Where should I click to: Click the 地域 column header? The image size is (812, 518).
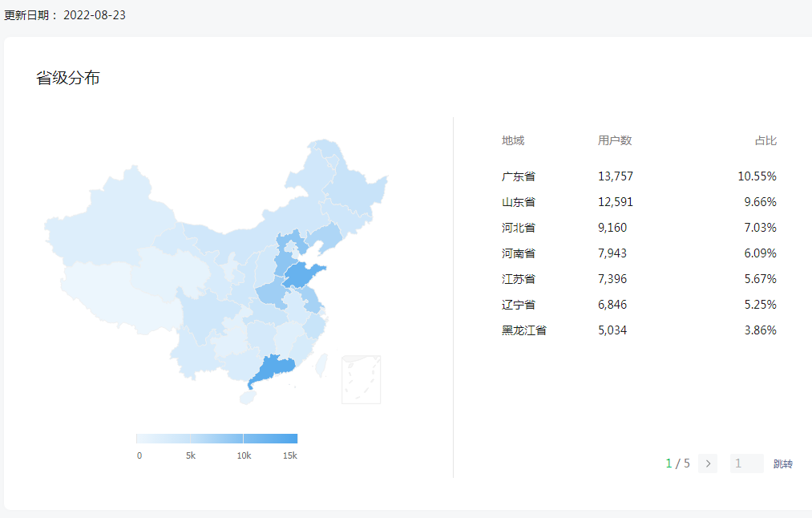(513, 140)
